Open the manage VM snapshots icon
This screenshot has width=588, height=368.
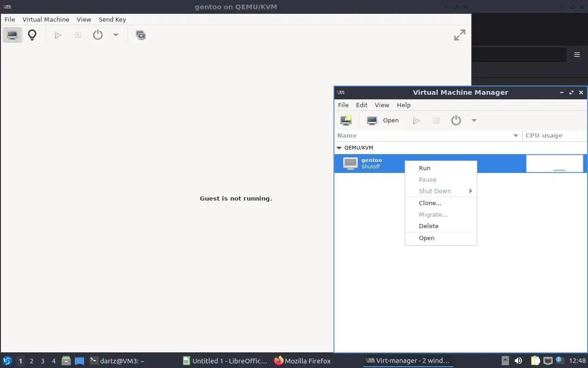tap(141, 35)
